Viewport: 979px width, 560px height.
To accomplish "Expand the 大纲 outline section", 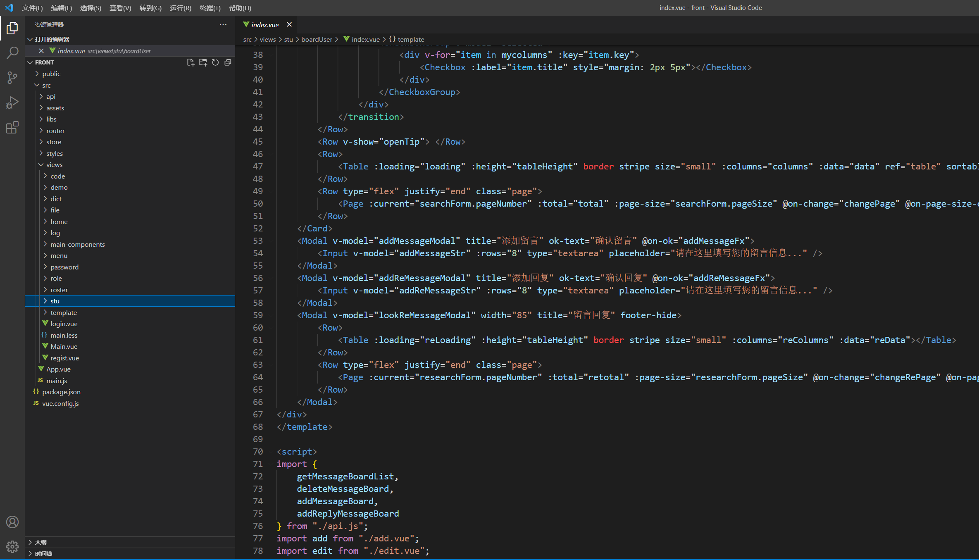I will [40, 542].
